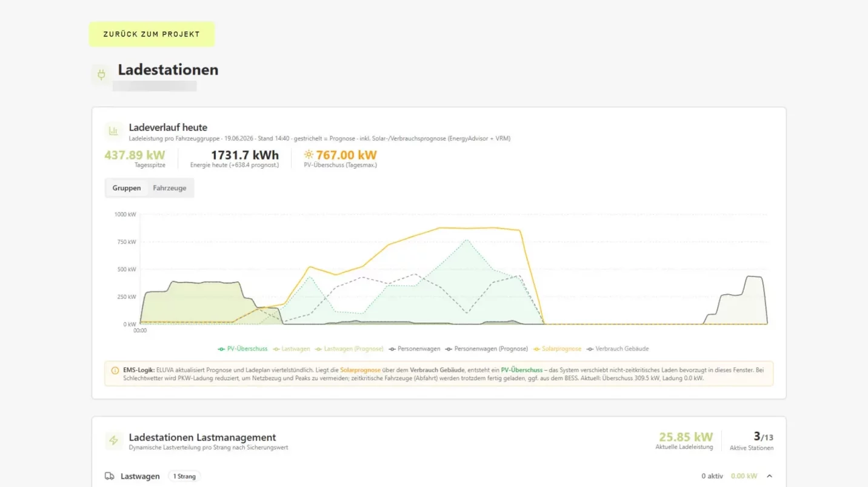Click the sun icon next to 767.00 kW
This screenshot has width=868, height=487.
pyautogui.click(x=309, y=155)
